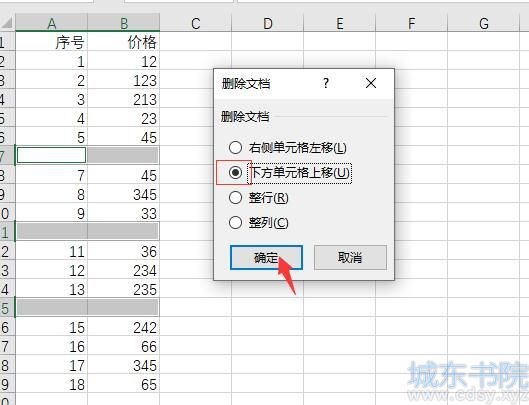529x405 pixels.
Task: Select column B header
Action: (123, 23)
